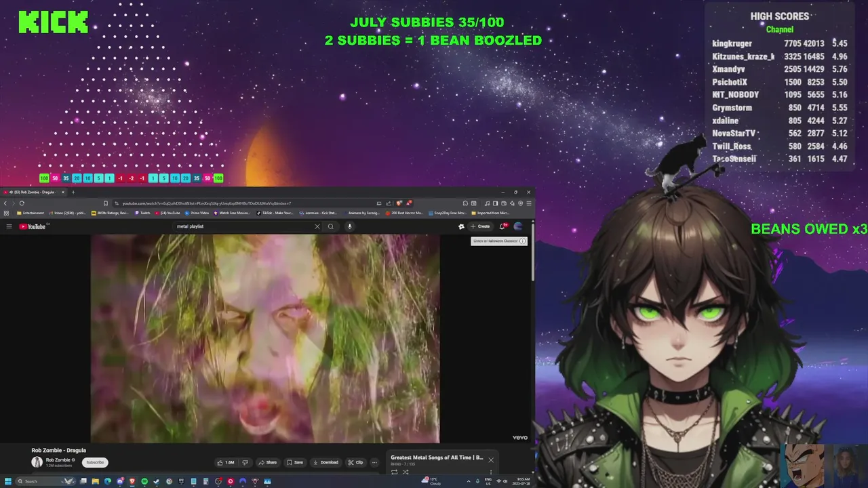
Task: Open the taskbar weather widget
Action: click(431, 481)
